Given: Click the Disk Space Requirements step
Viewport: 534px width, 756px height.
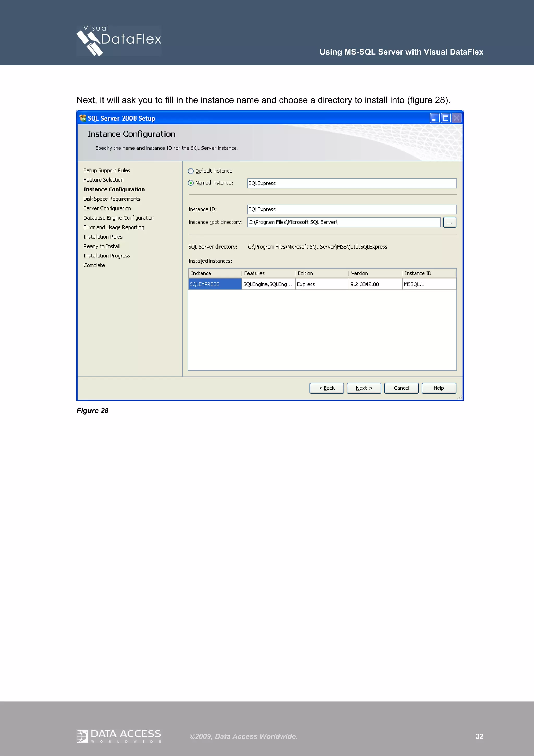Looking at the screenshot, I should click(x=112, y=199).
